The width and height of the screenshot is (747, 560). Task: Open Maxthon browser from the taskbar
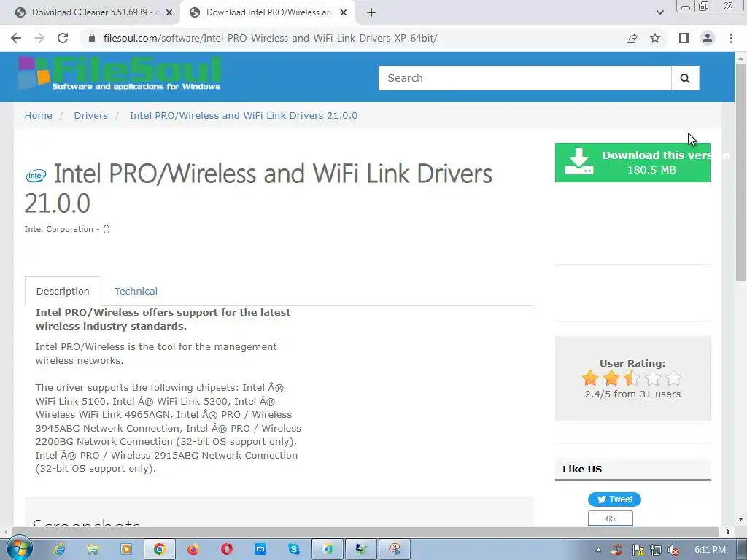click(x=260, y=549)
